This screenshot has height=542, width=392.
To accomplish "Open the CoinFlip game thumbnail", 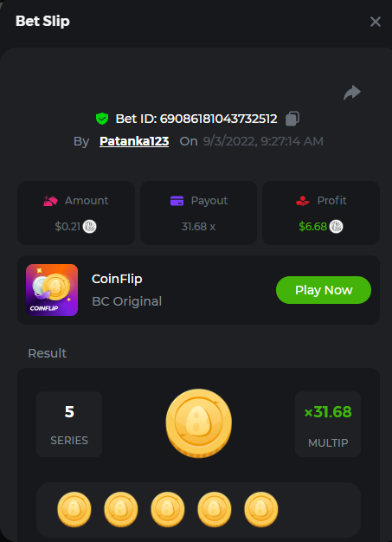I will point(52,290).
